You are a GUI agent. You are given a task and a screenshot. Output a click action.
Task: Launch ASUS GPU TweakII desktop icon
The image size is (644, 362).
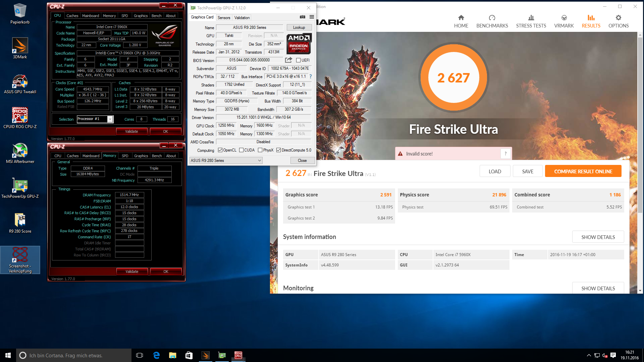(x=20, y=84)
